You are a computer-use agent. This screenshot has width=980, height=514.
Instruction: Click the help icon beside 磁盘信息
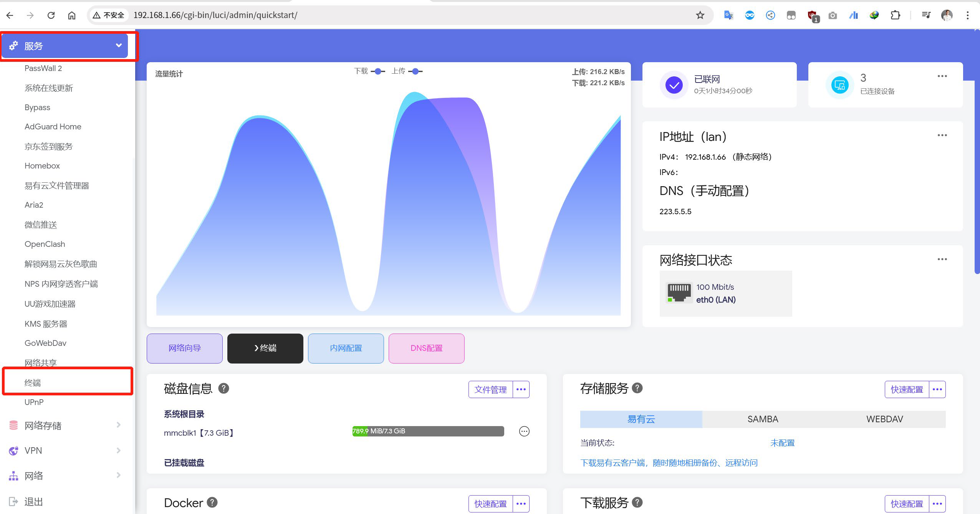click(x=223, y=388)
